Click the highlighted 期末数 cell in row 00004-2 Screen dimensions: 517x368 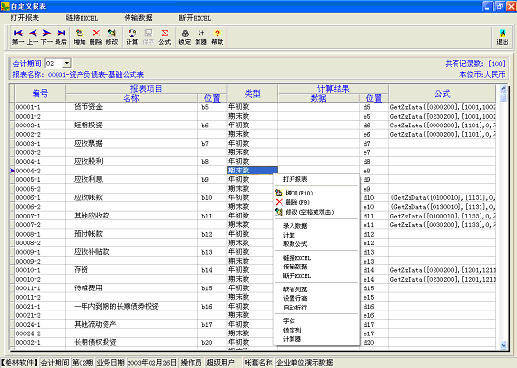point(252,170)
